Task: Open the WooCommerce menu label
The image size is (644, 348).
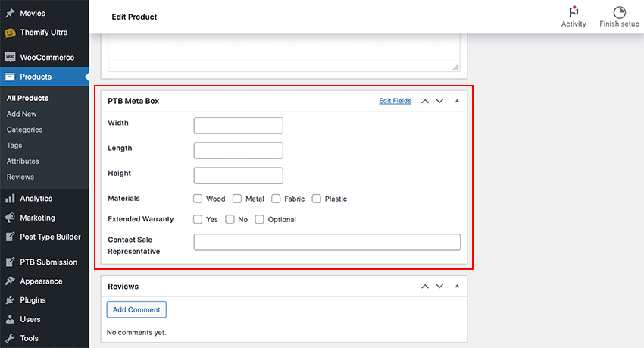Action: click(x=47, y=58)
